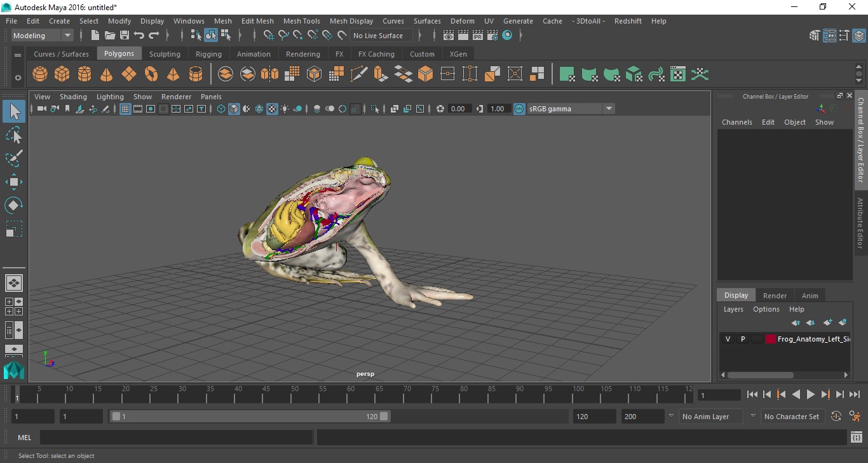Click the MEL command line input
Viewport: 868px width, 463px height.
click(177, 437)
